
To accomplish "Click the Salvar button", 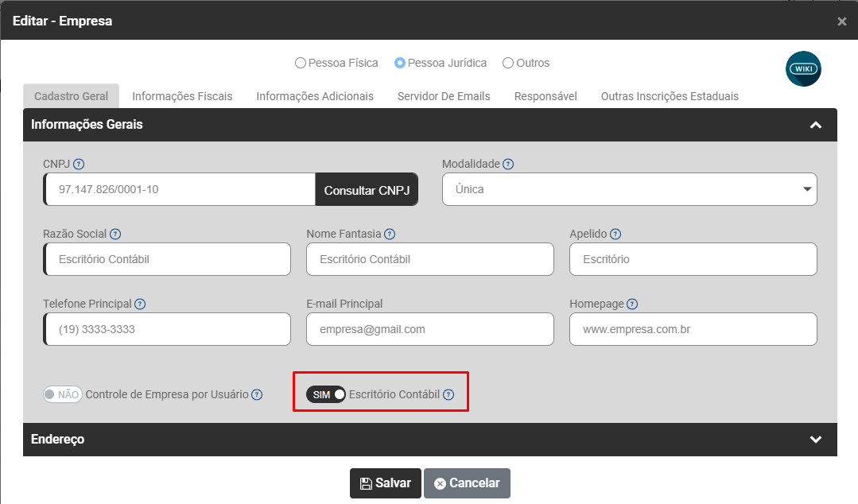I will [x=386, y=483].
